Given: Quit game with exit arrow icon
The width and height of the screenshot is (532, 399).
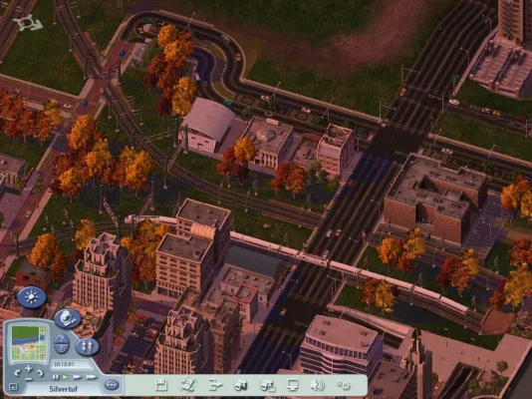Looking at the screenshot, I should tap(215, 385).
